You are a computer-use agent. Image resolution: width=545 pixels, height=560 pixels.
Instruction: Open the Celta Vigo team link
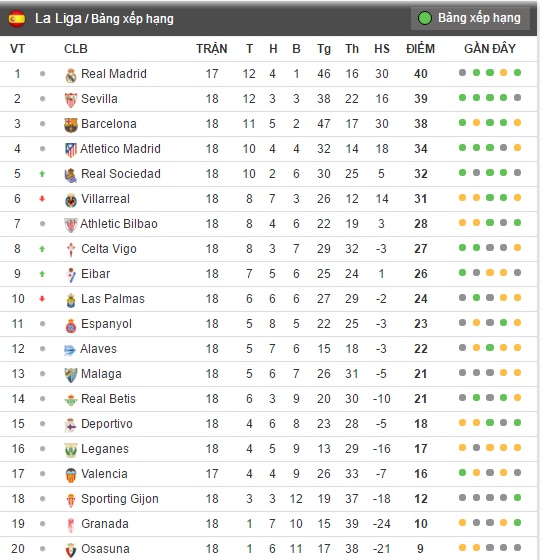coord(109,249)
